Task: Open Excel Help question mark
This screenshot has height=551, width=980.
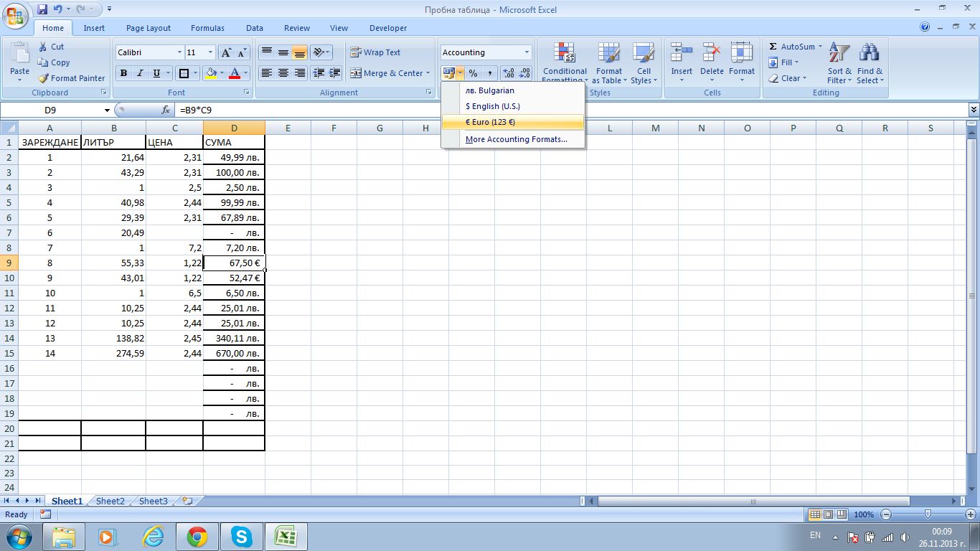Action: (x=925, y=27)
